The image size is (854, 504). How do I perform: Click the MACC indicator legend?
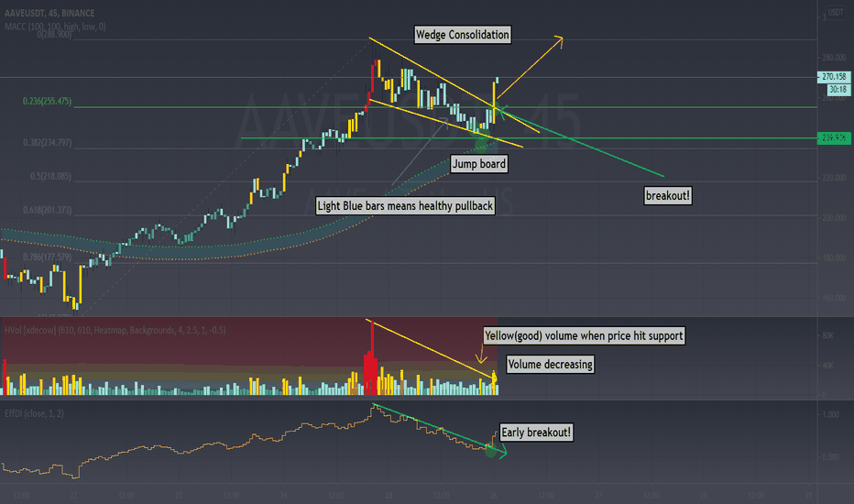point(55,27)
